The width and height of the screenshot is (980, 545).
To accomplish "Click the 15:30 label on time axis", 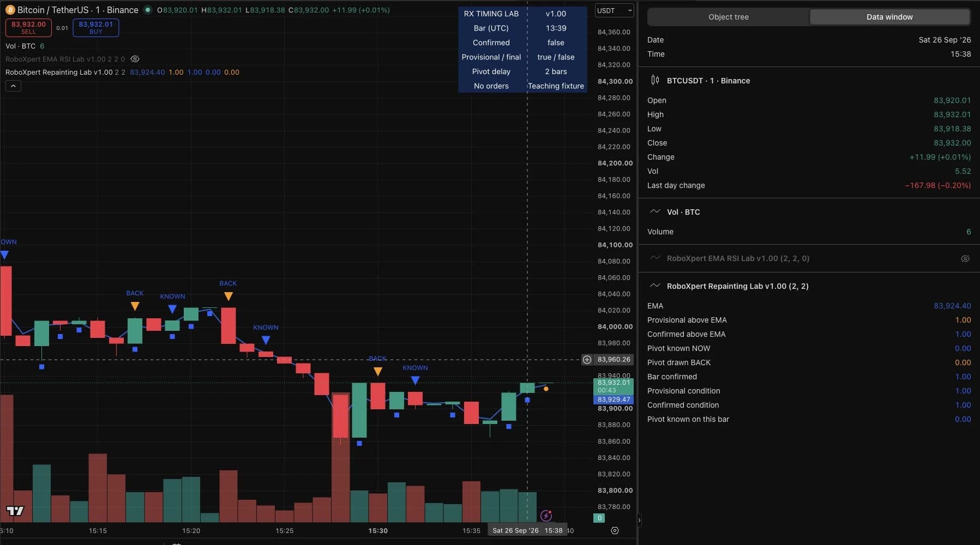I will click(378, 530).
